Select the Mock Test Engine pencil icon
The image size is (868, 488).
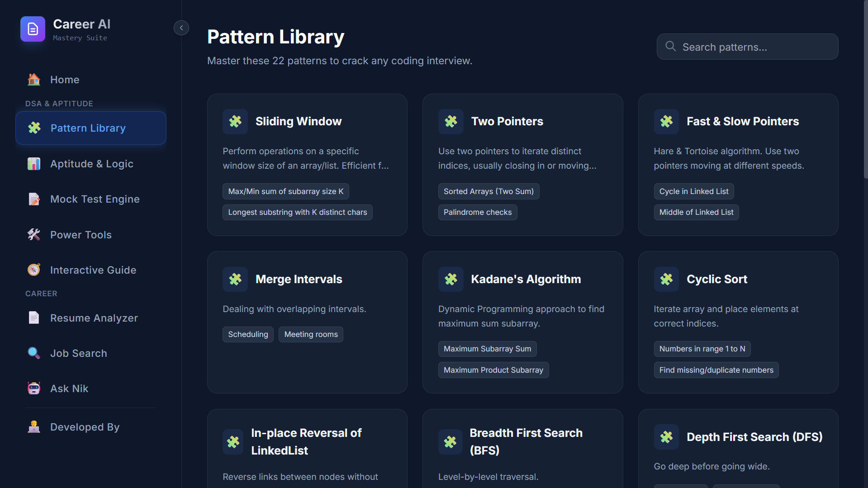33,199
